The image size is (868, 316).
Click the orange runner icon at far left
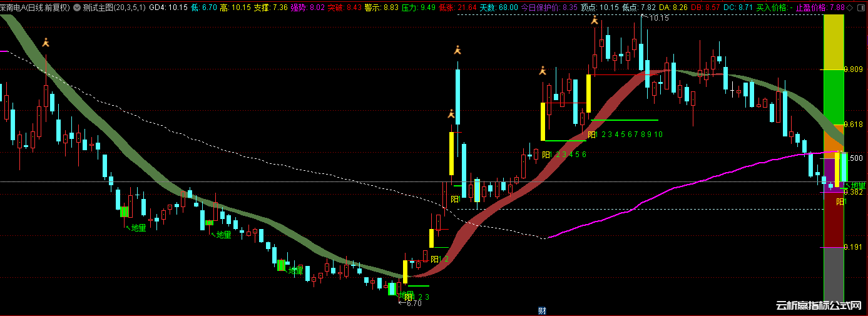click(45, 43)
